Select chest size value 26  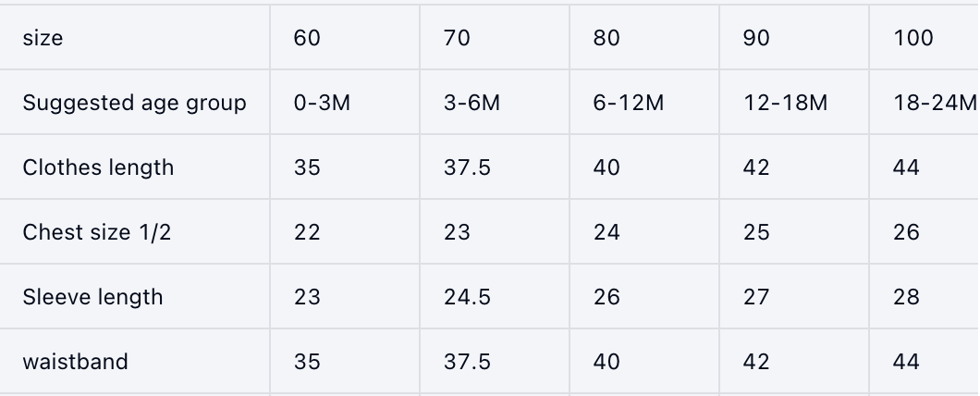906,232
